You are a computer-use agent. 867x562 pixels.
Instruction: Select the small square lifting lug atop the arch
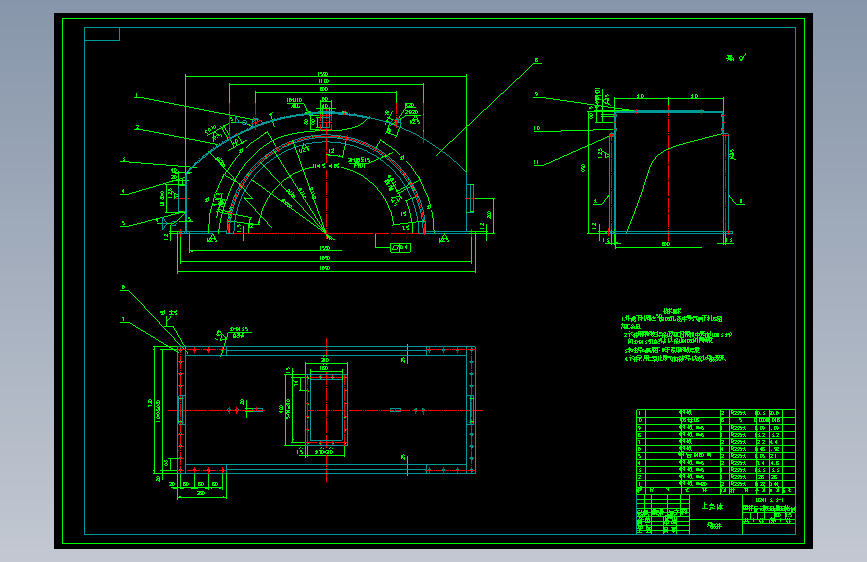(325, 120)
